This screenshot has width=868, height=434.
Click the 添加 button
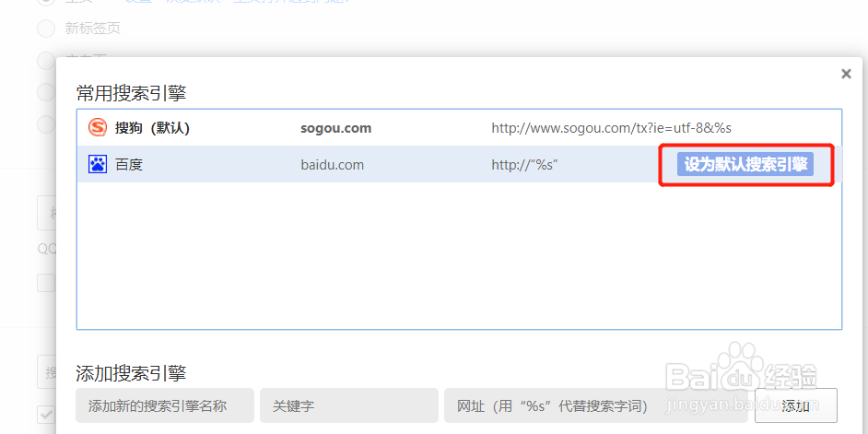(x=795, y=405)
